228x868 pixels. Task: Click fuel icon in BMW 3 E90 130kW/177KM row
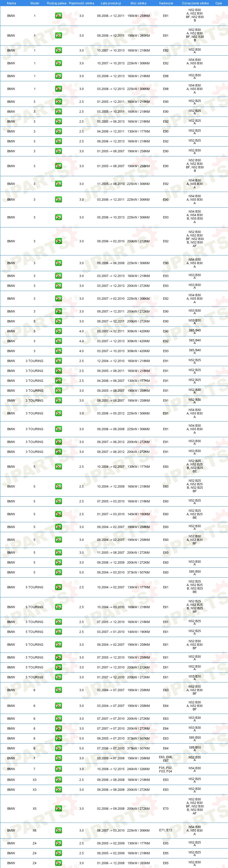[x=58, y=131]
